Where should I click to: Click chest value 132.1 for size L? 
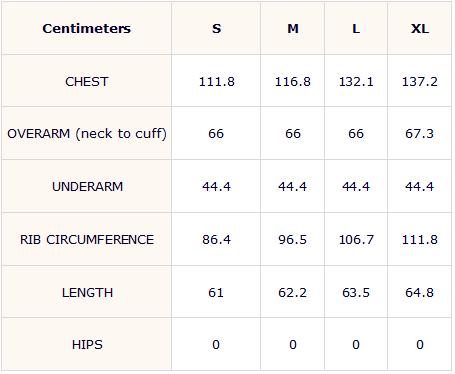356,82
